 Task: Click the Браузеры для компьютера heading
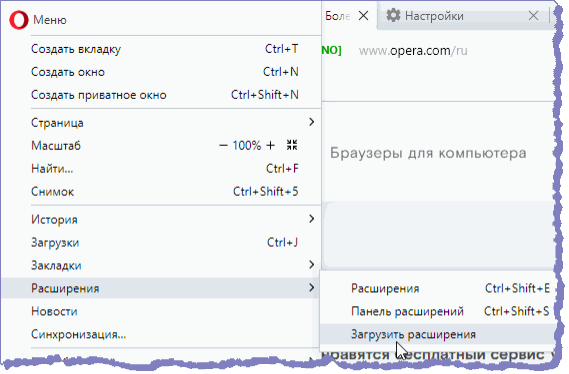point(428,153)
